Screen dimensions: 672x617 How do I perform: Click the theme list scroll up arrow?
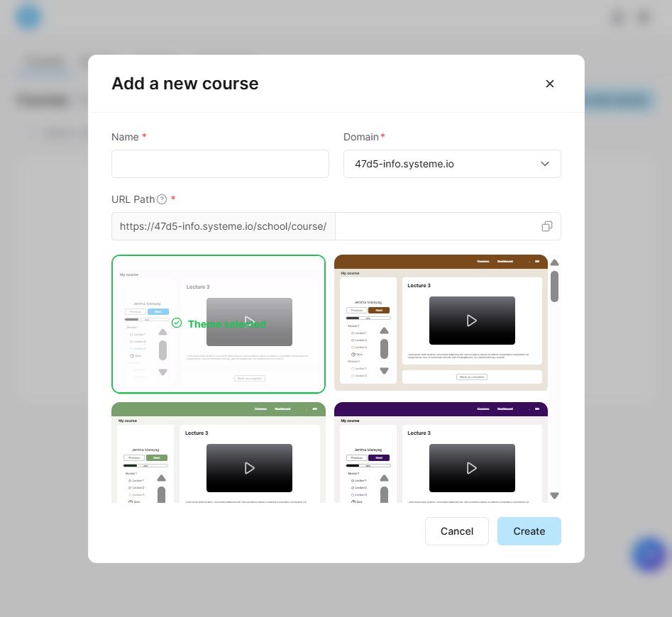point(554,262)
